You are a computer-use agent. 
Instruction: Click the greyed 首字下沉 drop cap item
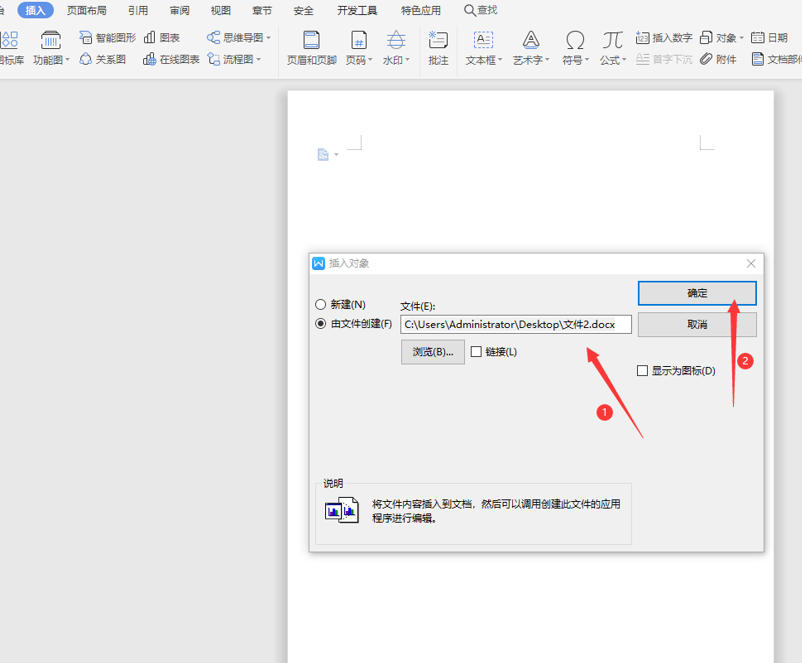click(x=664, y=59)
